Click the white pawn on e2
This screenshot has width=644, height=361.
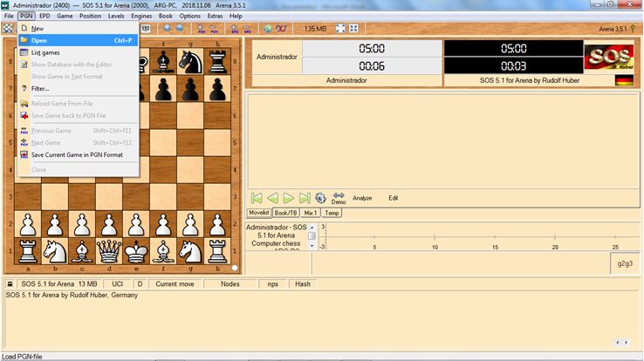coord(136,224)
